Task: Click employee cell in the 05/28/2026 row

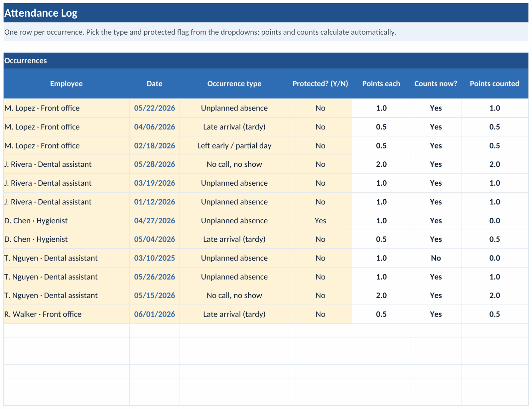Action: tap(66, 164)
